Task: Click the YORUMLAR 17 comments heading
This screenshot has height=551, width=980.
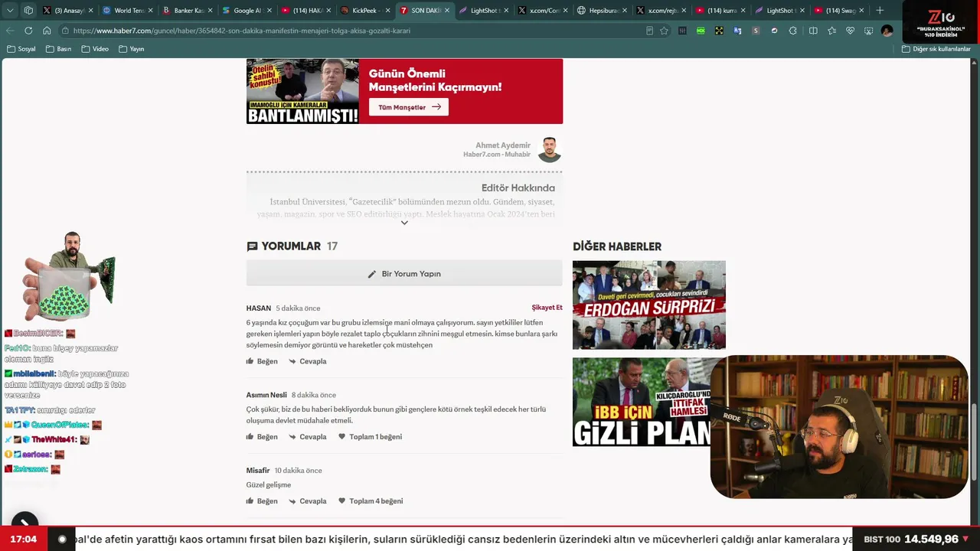Action: click(292, 246)
